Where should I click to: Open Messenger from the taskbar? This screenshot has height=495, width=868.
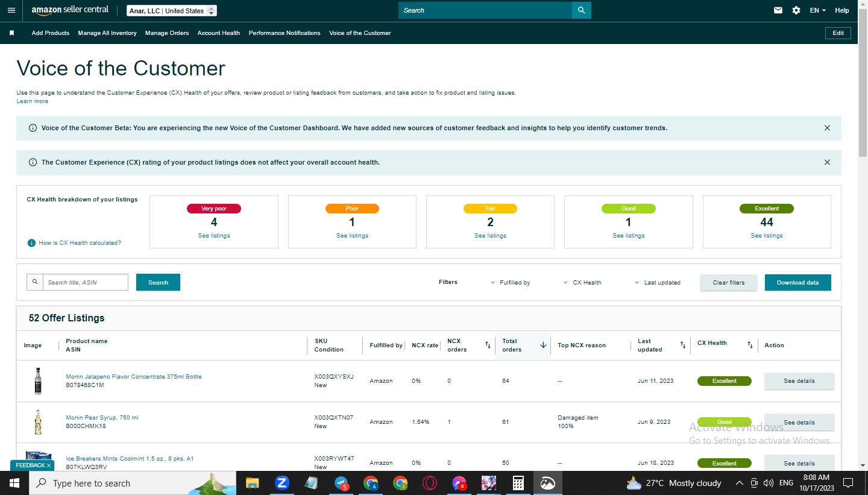coord(459,483)
